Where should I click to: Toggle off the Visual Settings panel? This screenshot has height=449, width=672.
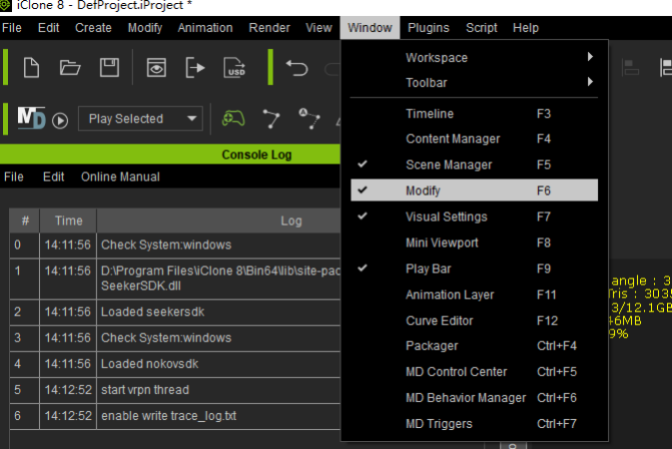[446, 216]
